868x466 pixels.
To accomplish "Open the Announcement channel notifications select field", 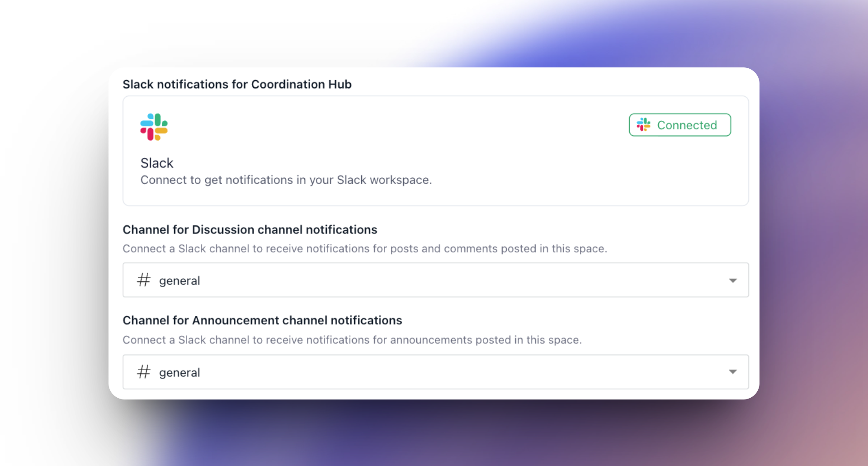I will (x=436, y=372).
